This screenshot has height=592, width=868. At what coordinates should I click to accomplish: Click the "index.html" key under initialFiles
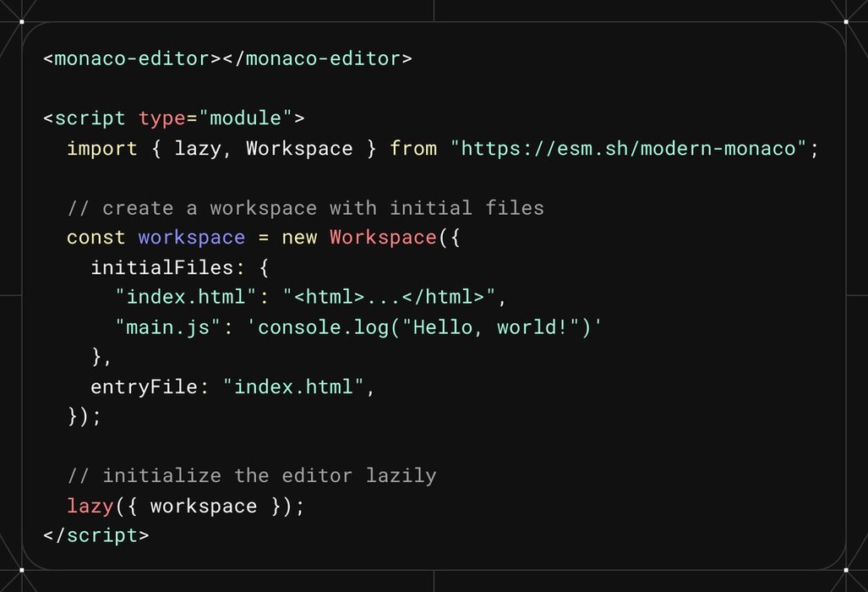coord(186,297)
